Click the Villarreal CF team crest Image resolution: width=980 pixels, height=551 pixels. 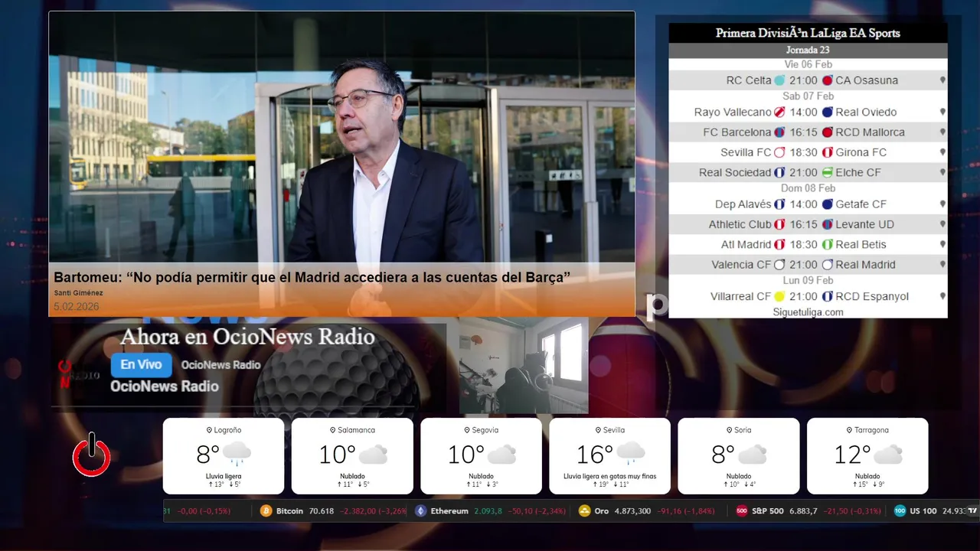779,296
